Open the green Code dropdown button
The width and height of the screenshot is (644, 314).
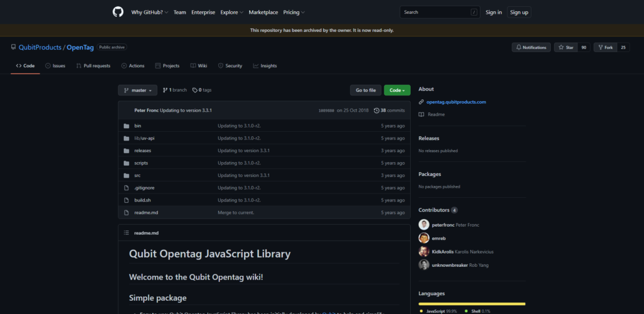click(x=397, y=90)
